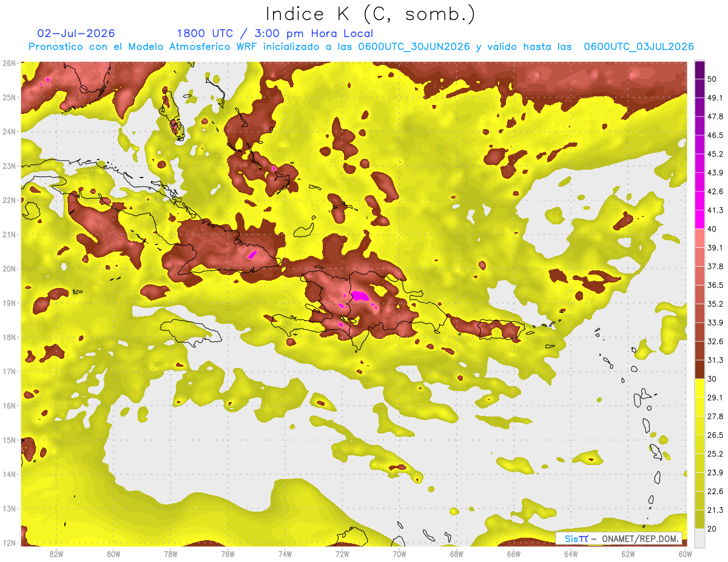Click the 'SisTT - ONAMET/REP.DOM.' credit label
This screenshot has width=728, height=562.
pyautogui.click(x=619, y=538)
